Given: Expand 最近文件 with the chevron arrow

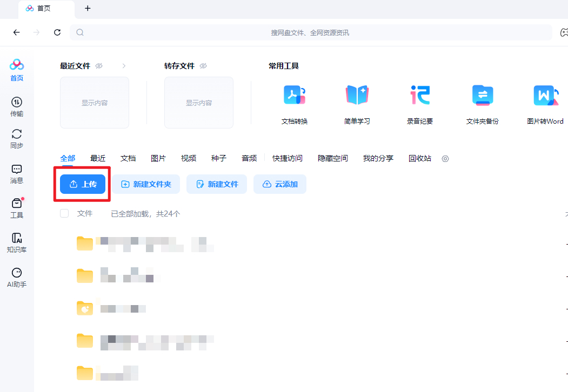Looking at the screenshot, I should tap(124, 66).
